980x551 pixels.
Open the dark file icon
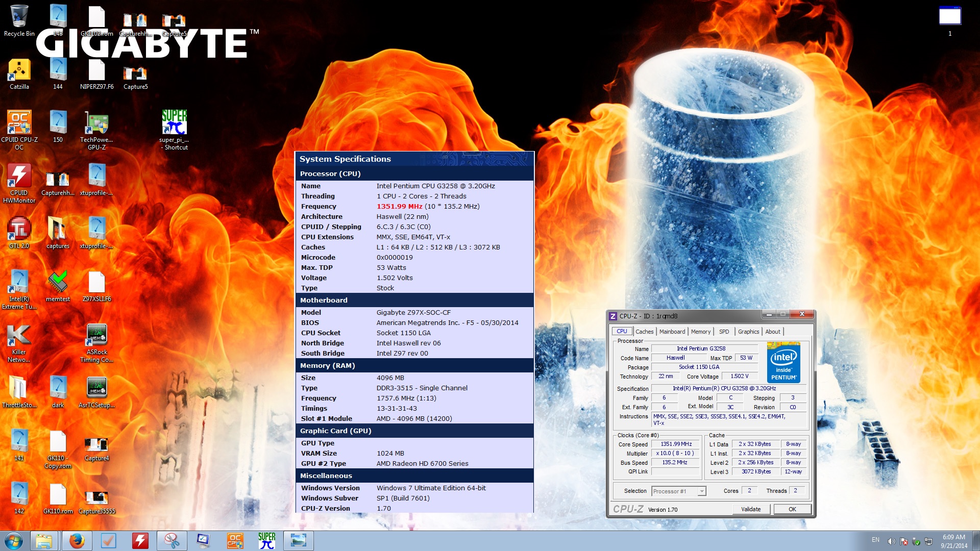click(58, 392)
